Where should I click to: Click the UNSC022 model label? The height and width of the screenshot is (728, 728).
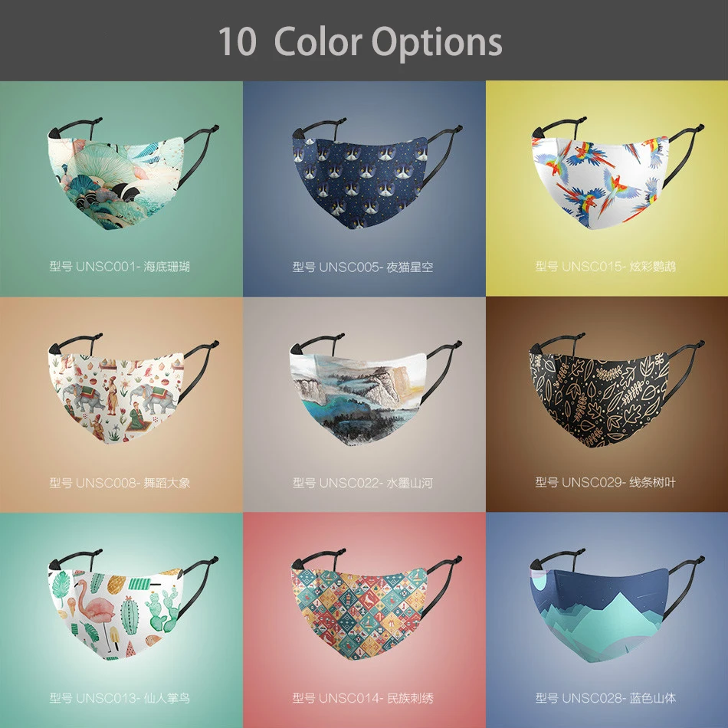(362, 483)
